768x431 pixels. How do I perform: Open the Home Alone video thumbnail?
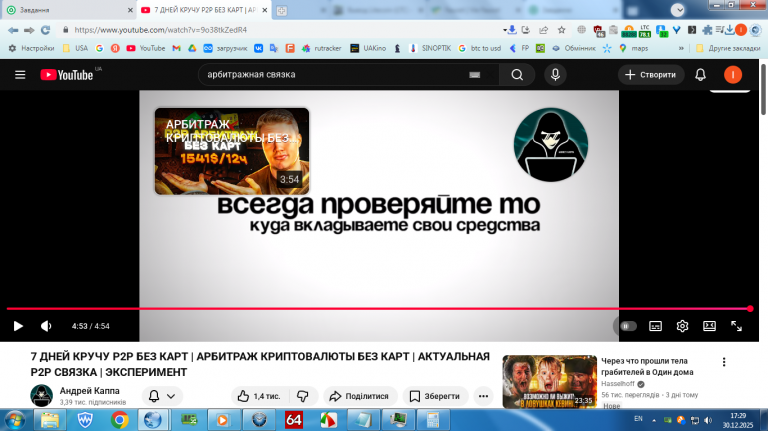click(x=550, y=382)
